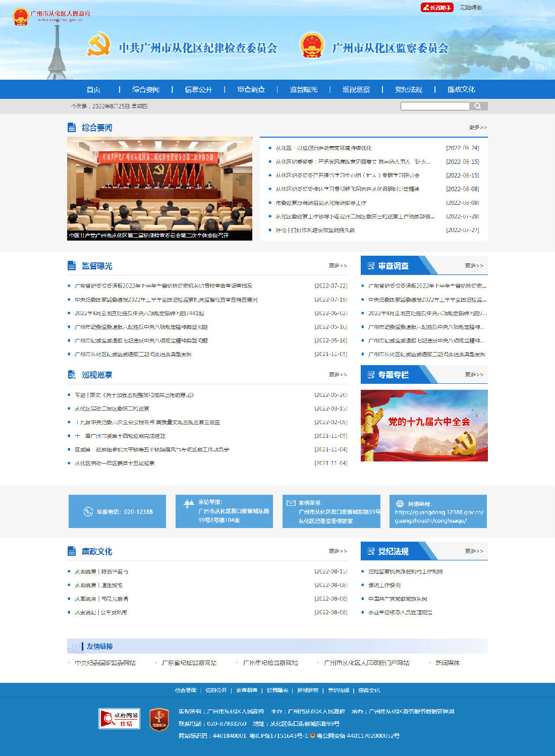
Task: Click the 政府网站找错 badge in footer
Action: coord(119,719)
